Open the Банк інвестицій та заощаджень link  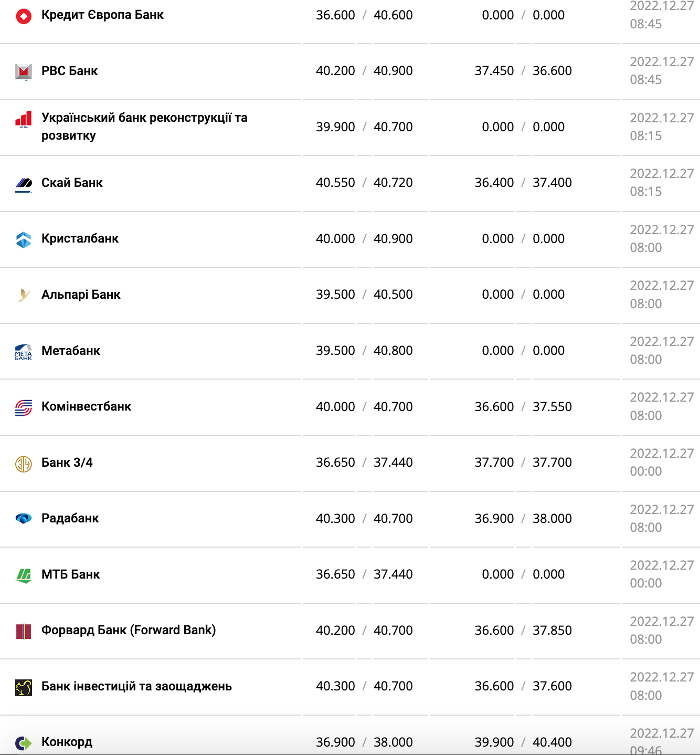(136, 686)
